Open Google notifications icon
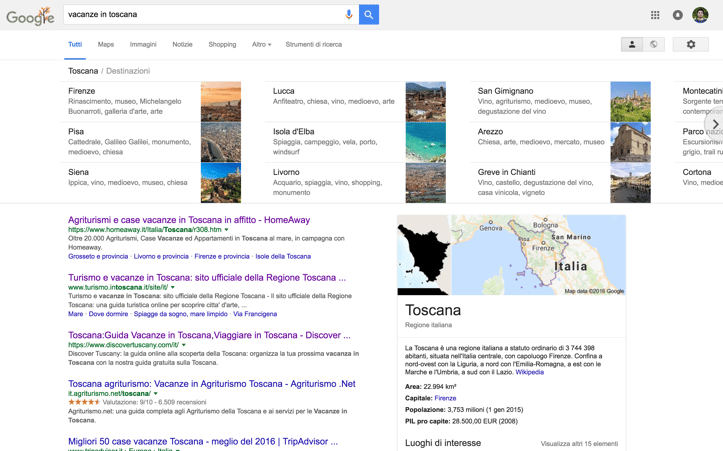This screenshot has width=723, height=451. point(677,15)
